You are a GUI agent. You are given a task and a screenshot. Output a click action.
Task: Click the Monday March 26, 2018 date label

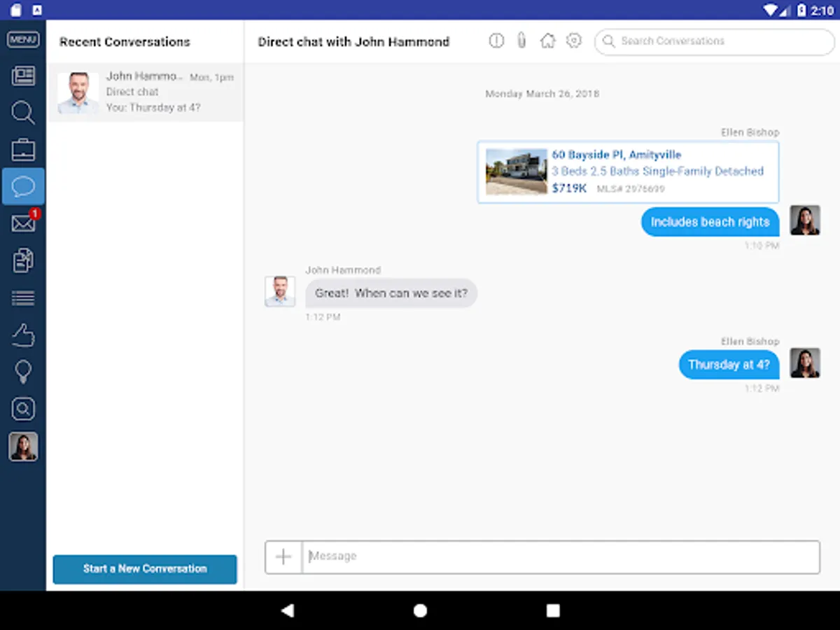tap(542, 94)
